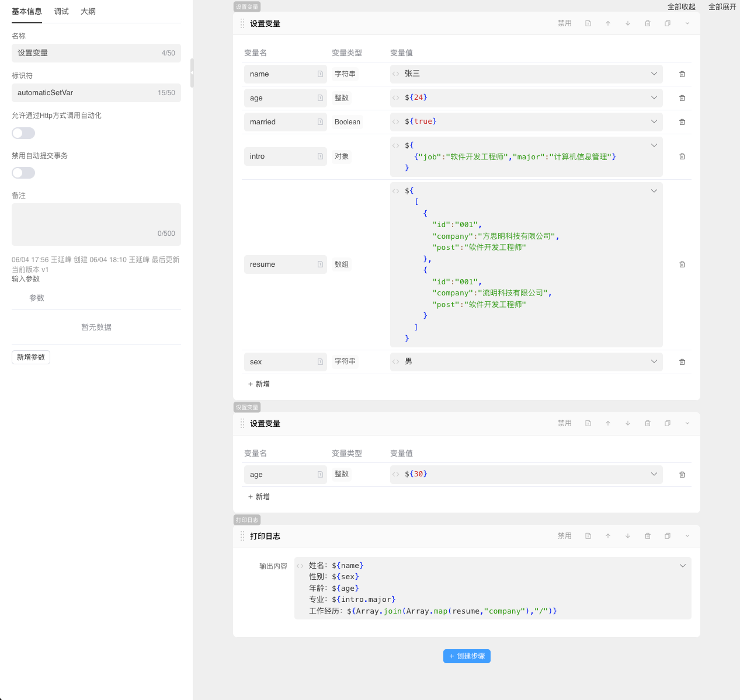
Task: Click into the 备注 text area
Action: click(x=96, y=222)
